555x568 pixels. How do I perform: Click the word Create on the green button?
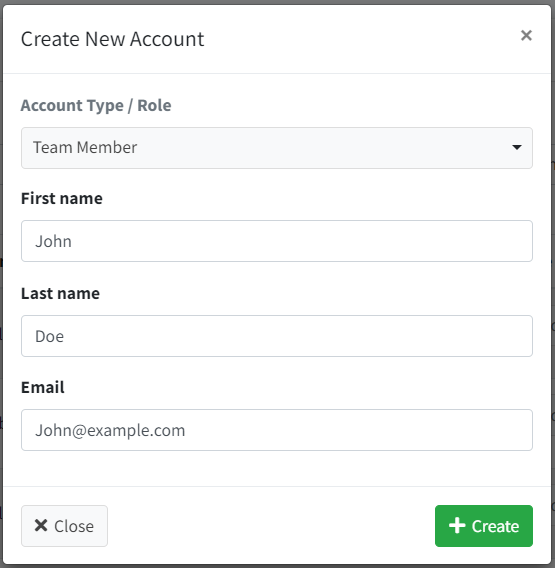coord(495,526)
